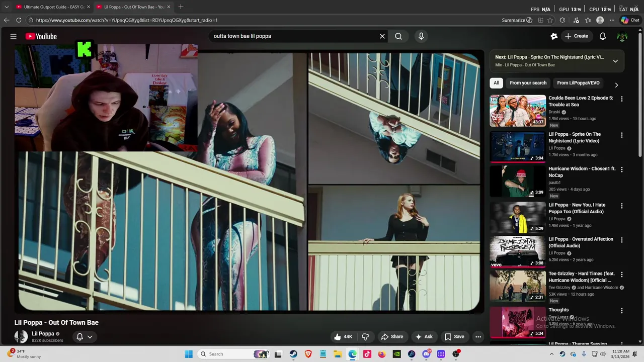644x362 pixels.
Task: Click the taskbar Search box
Action: (233, 354)
